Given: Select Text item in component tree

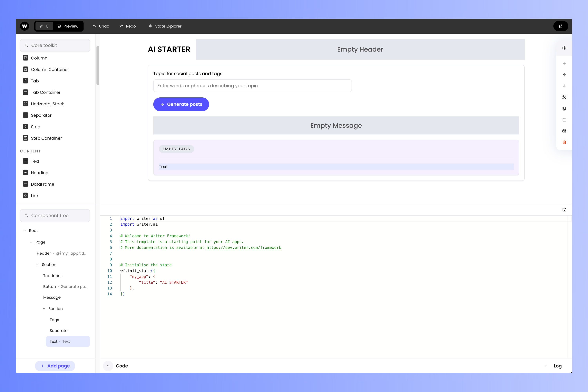Looking at the screenshot, I should 68,341.
